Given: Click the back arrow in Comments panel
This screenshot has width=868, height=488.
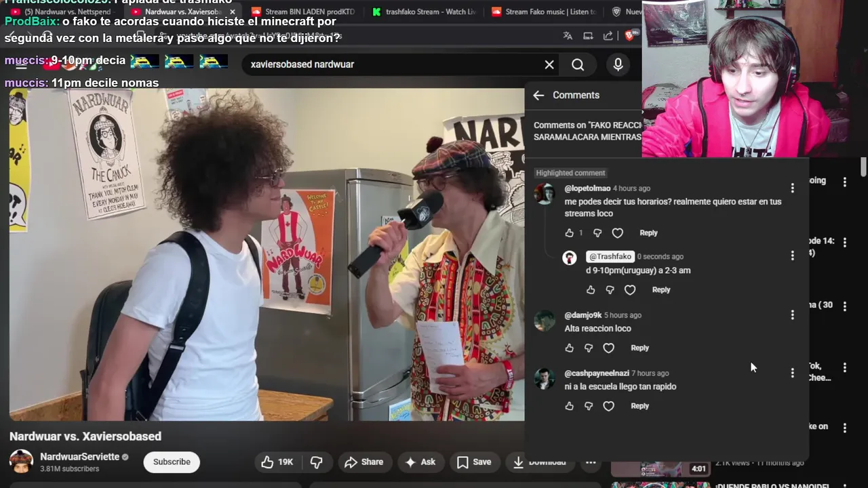Looking at the screenshot, I should tap(538, 96).
